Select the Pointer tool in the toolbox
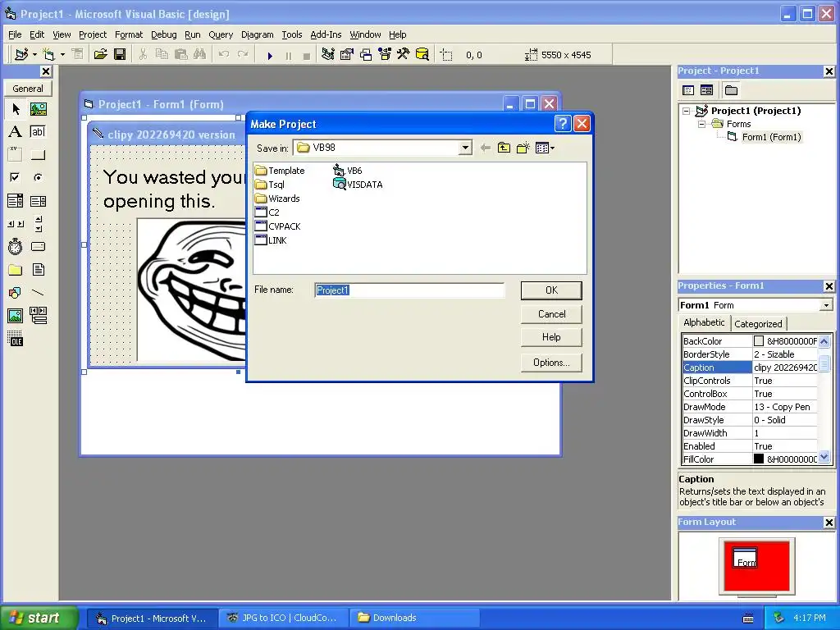The height and width of the screenshot is (630, 840). [16, 109]
